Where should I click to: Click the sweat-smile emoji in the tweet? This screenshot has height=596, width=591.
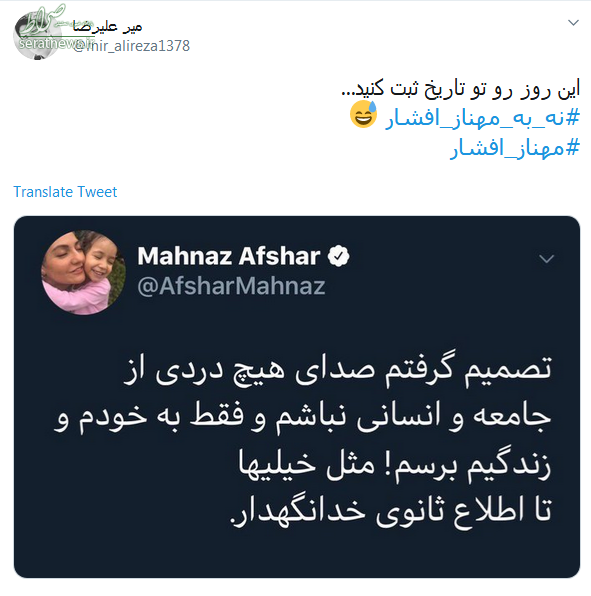click(363, 114)
